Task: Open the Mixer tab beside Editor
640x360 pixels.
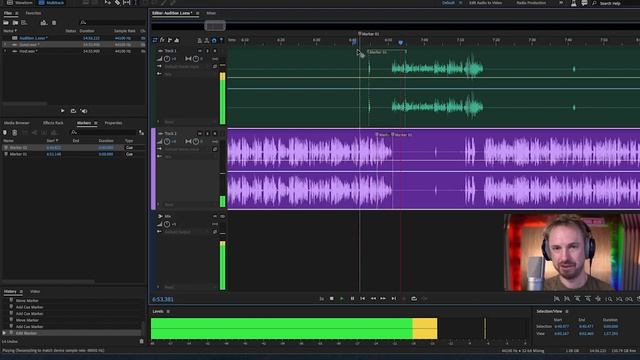Action: 211,13
